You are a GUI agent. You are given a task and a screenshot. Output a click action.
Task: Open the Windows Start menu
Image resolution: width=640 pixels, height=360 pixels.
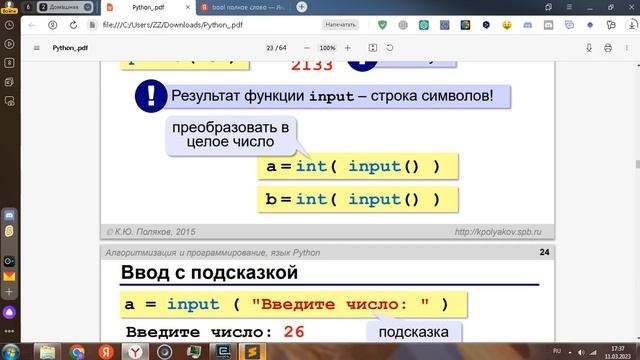click(x=10, y=352)
